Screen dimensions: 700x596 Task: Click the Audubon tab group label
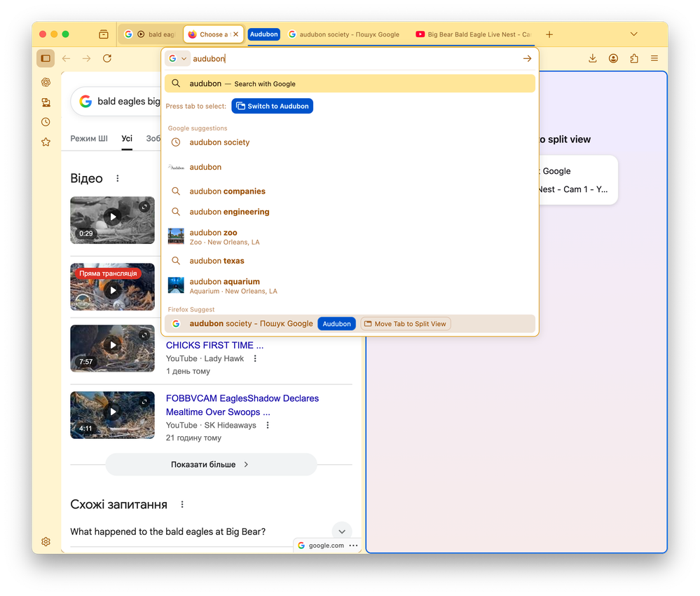pyautogui.click(x=264, y=34)
